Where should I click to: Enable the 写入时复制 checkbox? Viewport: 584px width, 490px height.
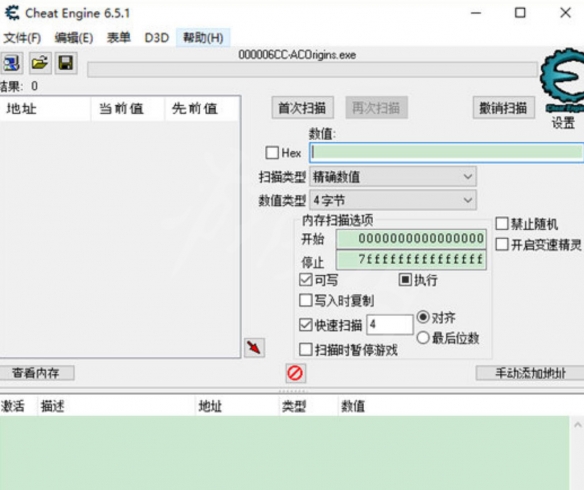point(306,300)
